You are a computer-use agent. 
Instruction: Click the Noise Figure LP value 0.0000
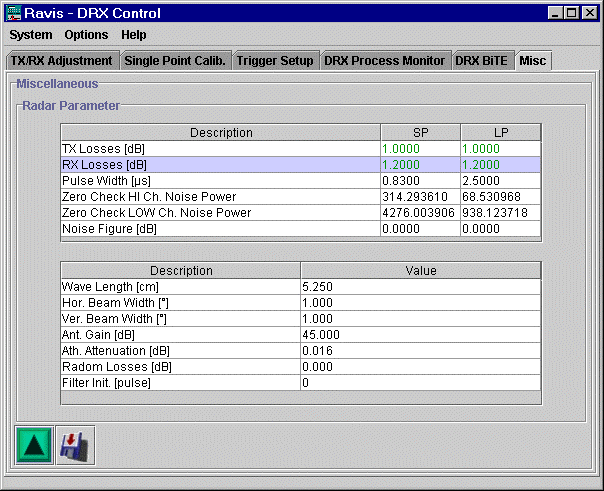tap(501, 229)
